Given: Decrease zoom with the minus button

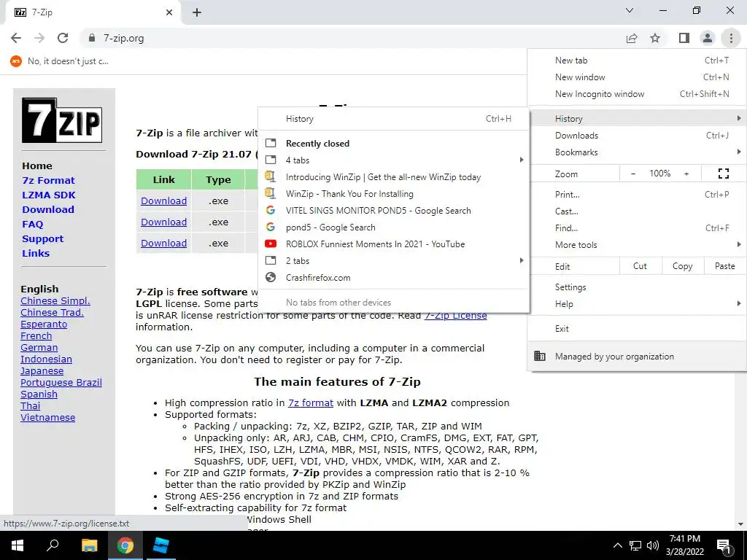Looking at the screenshot, I should pyautogui.click(x=633, y=174).
